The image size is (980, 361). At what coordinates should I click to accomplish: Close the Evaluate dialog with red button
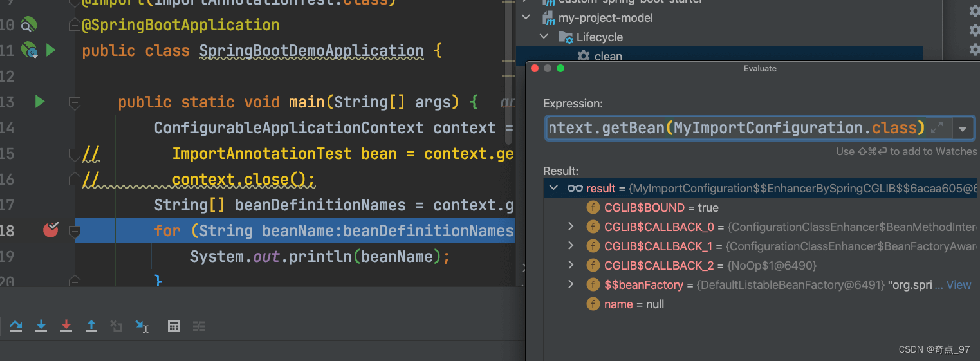click(x=535, y=68)
